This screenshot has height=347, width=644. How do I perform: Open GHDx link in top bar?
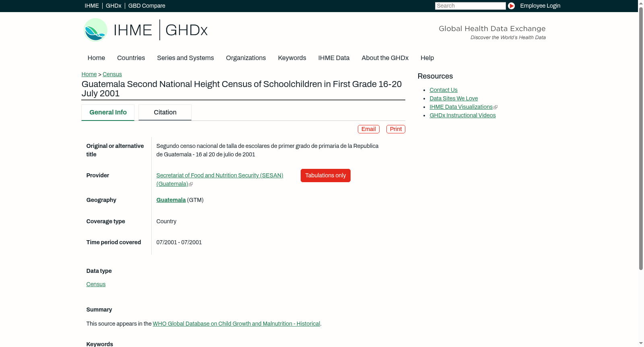[114, 6]
